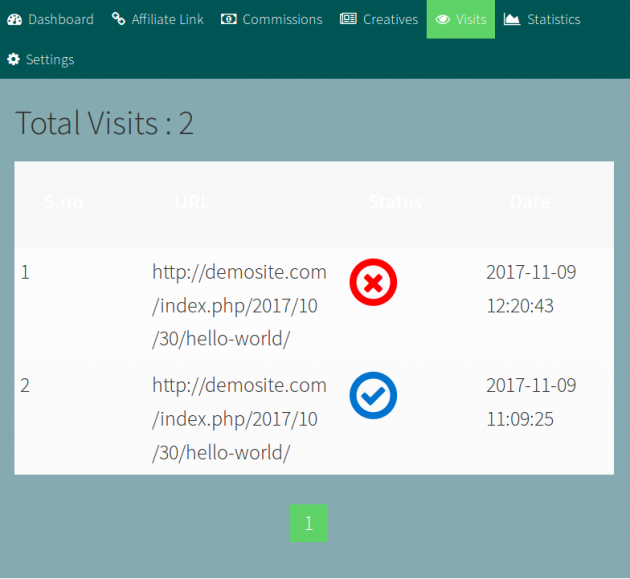Click date 2017-11-09 11:09:25

tap(531, 402)
